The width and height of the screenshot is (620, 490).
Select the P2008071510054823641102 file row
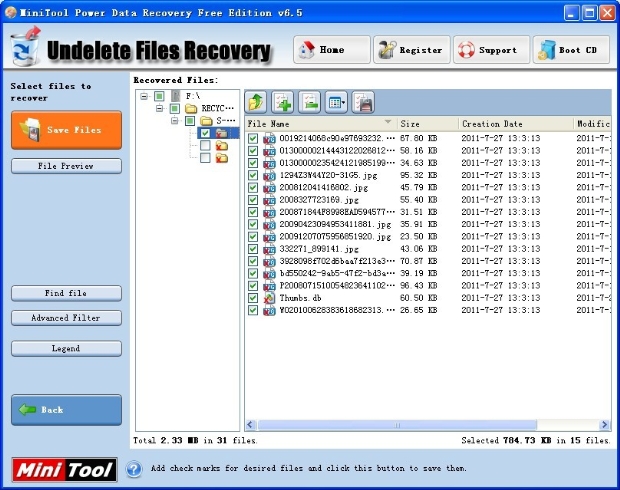(428, 286)
